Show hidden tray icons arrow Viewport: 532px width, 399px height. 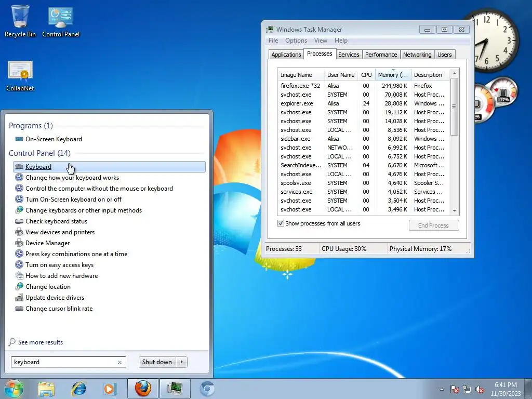click(x=442, y=389)
